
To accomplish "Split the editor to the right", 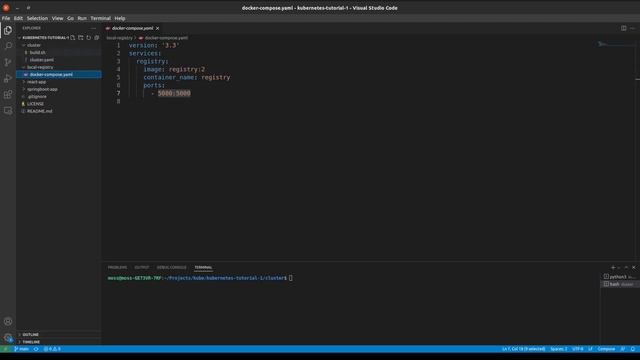I will click(624, 28).
